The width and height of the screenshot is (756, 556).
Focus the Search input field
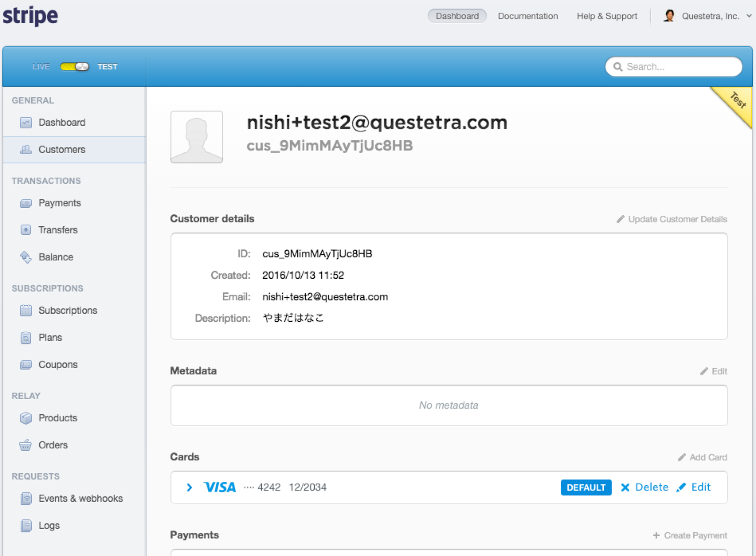pos(674,67)
